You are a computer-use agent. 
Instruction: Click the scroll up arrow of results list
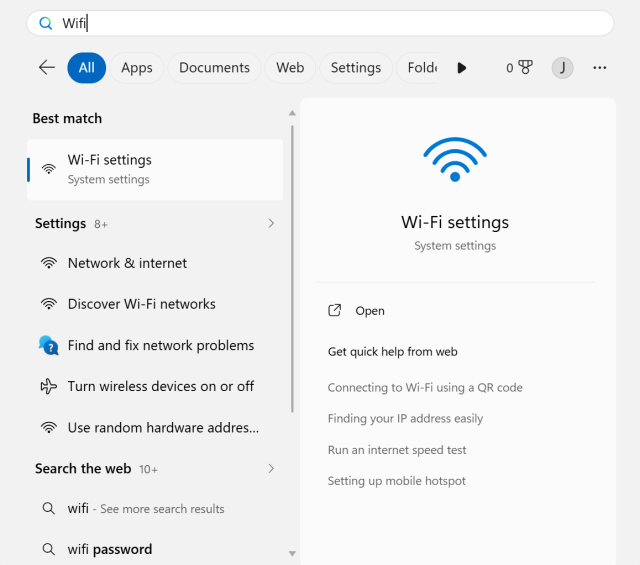292,113
